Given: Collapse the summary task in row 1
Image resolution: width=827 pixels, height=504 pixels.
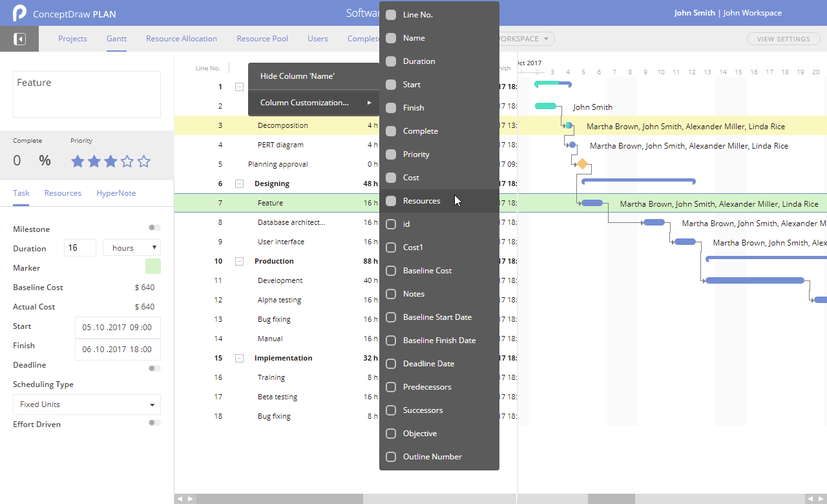Looking at the screenshot, I should (239, 87).
